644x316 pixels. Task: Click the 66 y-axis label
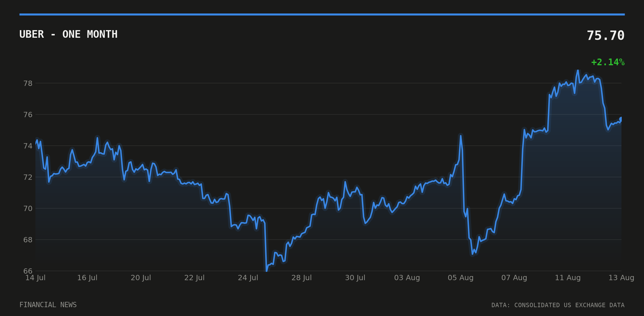click(28, 271)
